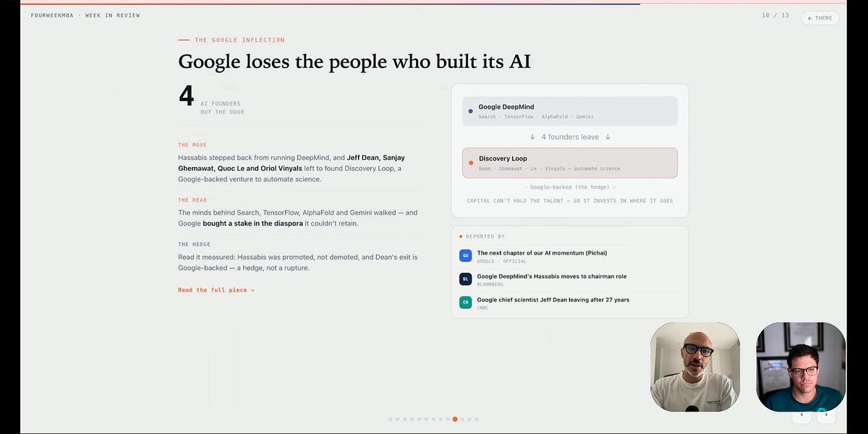Select the bald presenter's video thumbnail
Screen dimensions: 868x434
click(695, 367)
